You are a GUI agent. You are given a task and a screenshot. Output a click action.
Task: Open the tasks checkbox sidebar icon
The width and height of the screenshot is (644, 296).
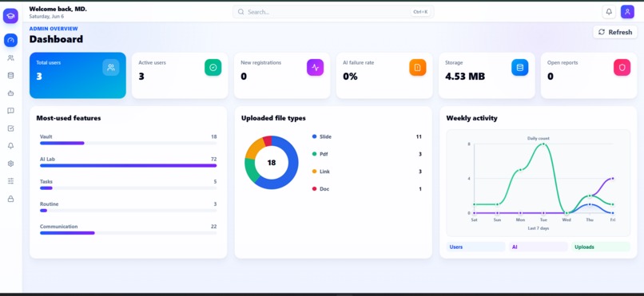10,128
